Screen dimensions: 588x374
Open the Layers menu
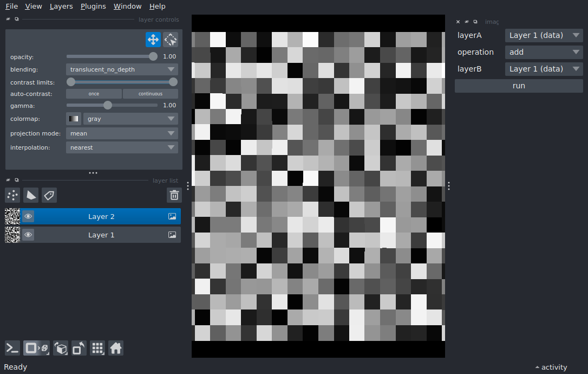61,7
